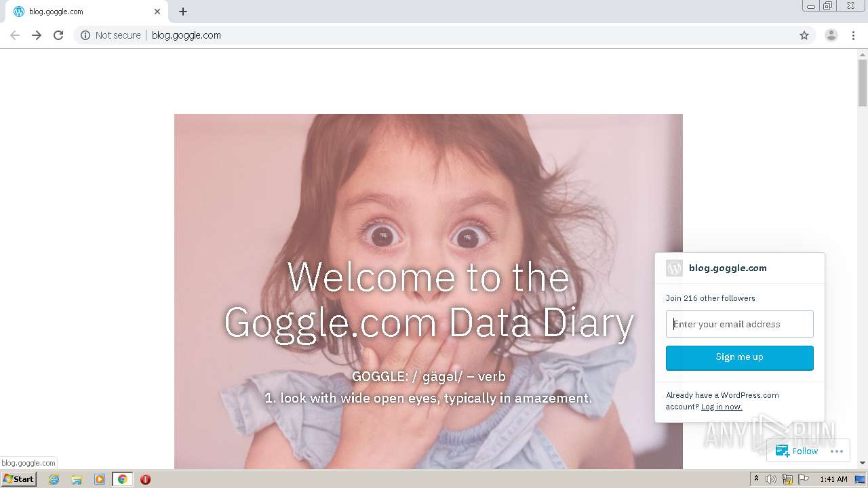Image resolution: width=868 pixels, height=488 pixels.
Task: Open Chrome three-dot menu
Action: [x=854, y=35]
